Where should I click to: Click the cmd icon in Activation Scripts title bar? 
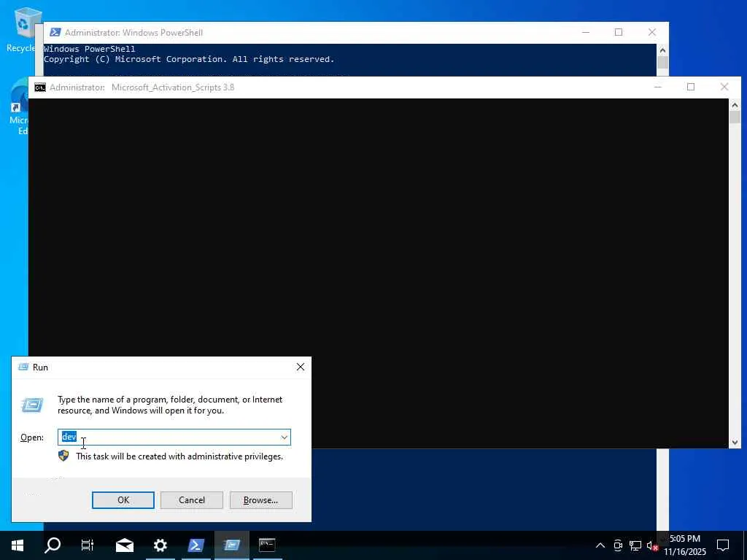tap(40, 87)
